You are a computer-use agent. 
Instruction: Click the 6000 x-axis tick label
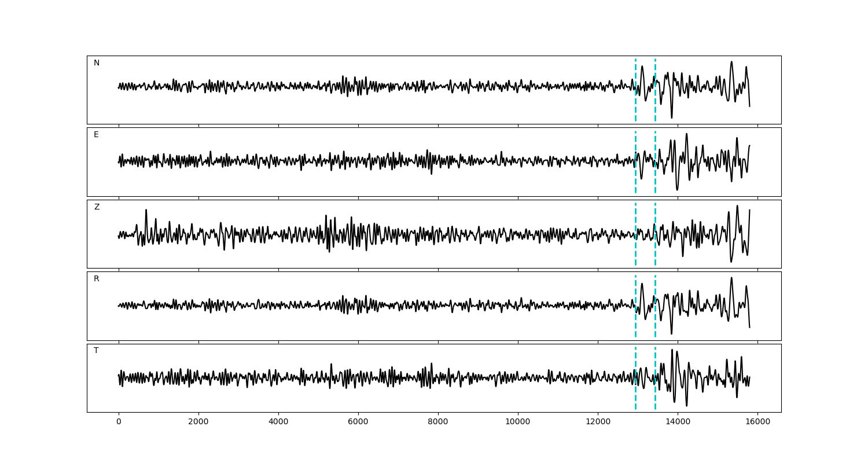click(x=358, y=422)
